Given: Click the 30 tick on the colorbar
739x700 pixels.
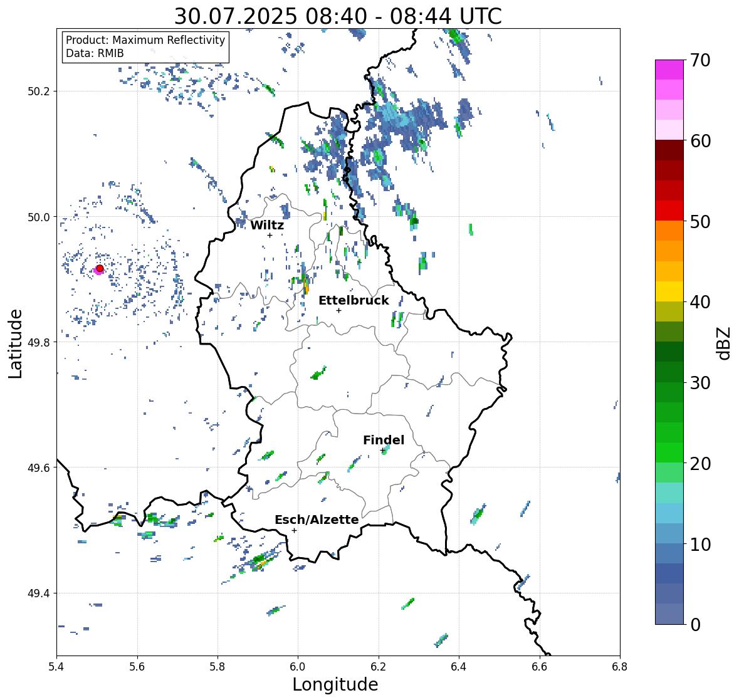Looking at the screenshot, I should point(700,383).
